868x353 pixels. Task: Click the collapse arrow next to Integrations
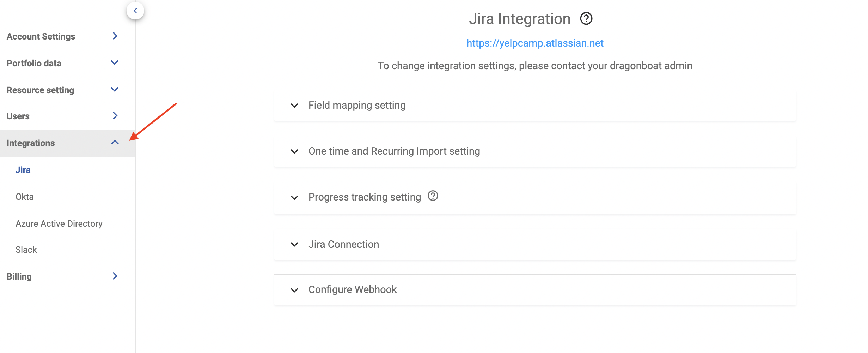tap(115, 142)
